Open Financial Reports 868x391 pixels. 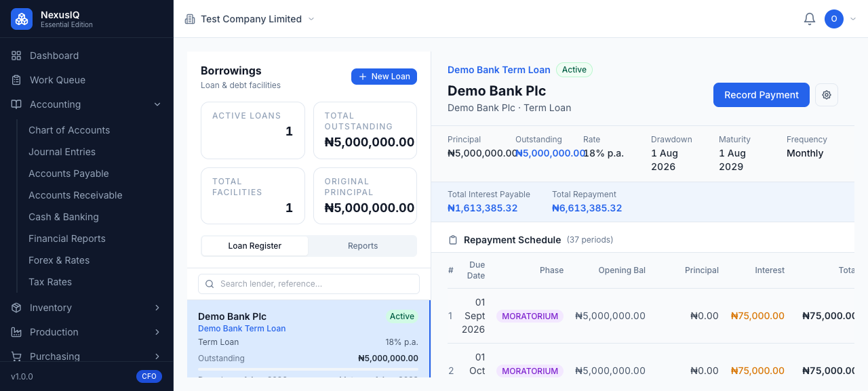coord(67,239)
